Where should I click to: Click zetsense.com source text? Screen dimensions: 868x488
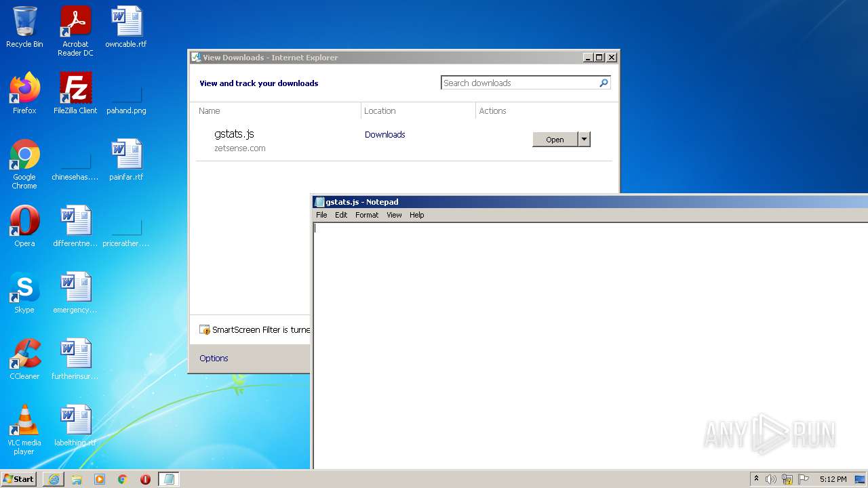pyautogui.click(x=240, y=148)
